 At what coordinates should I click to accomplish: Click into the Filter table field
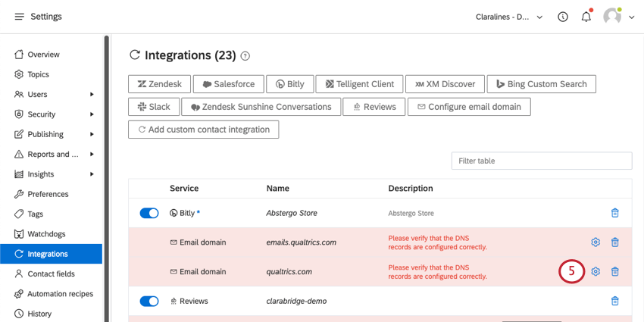(542, 161)
